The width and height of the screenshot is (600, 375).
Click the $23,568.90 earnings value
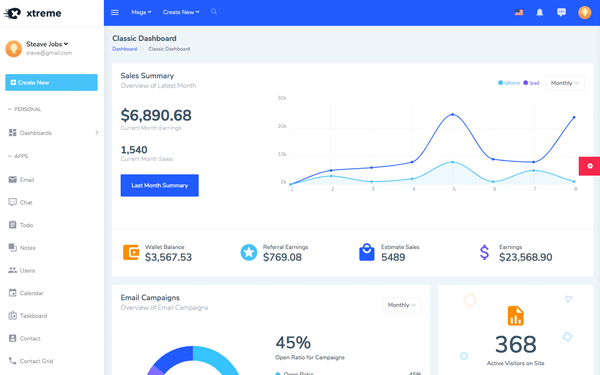(526, 257)
